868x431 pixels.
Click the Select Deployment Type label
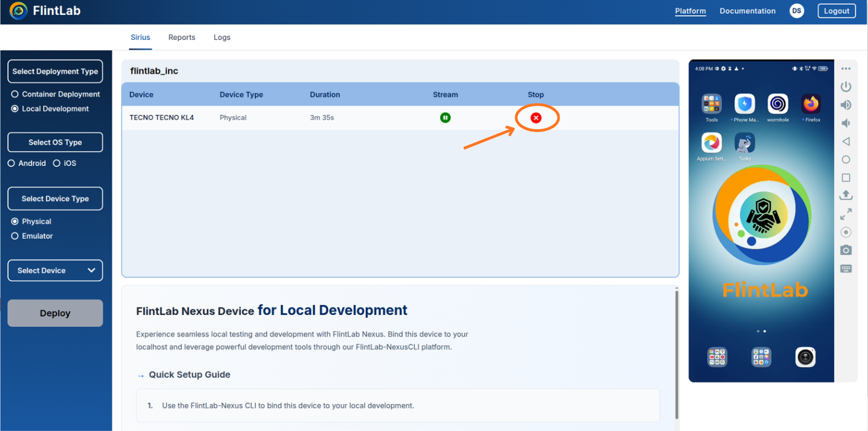[55, 72]
